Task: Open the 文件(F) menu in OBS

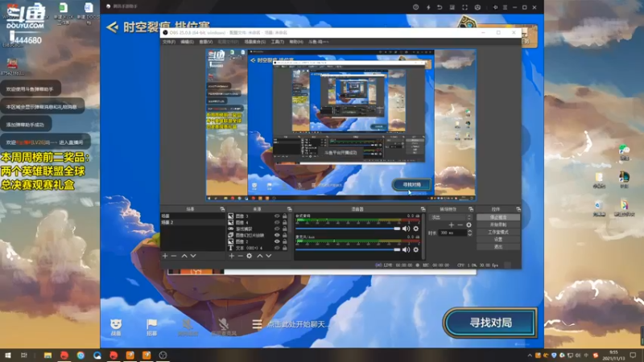Action: pos(169,42)
